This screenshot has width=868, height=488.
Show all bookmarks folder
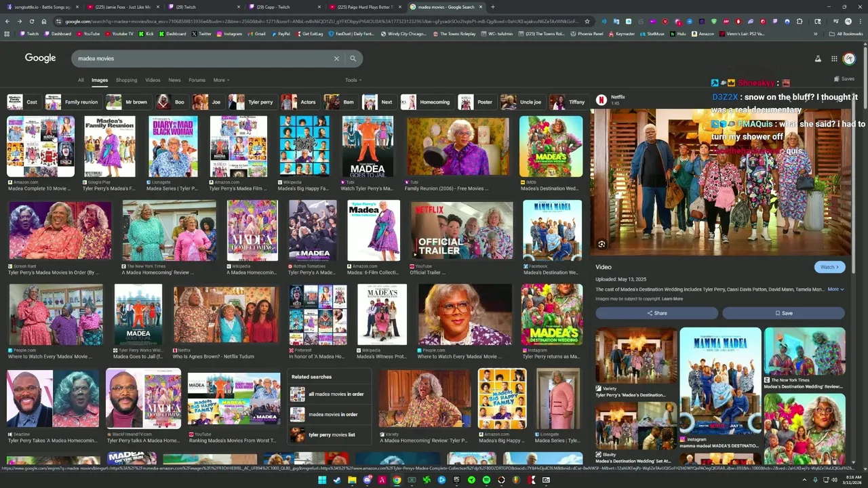pos(846,33)
